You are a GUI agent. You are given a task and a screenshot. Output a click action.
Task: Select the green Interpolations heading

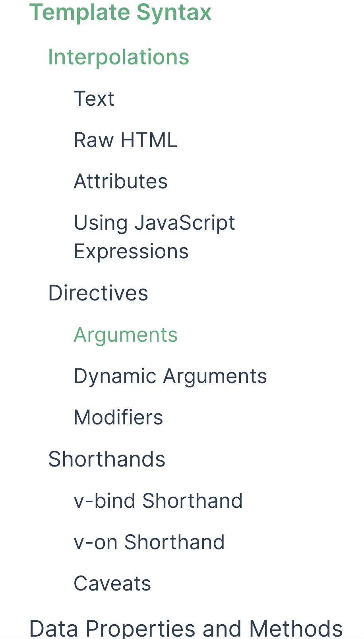[x=118, y=56]
